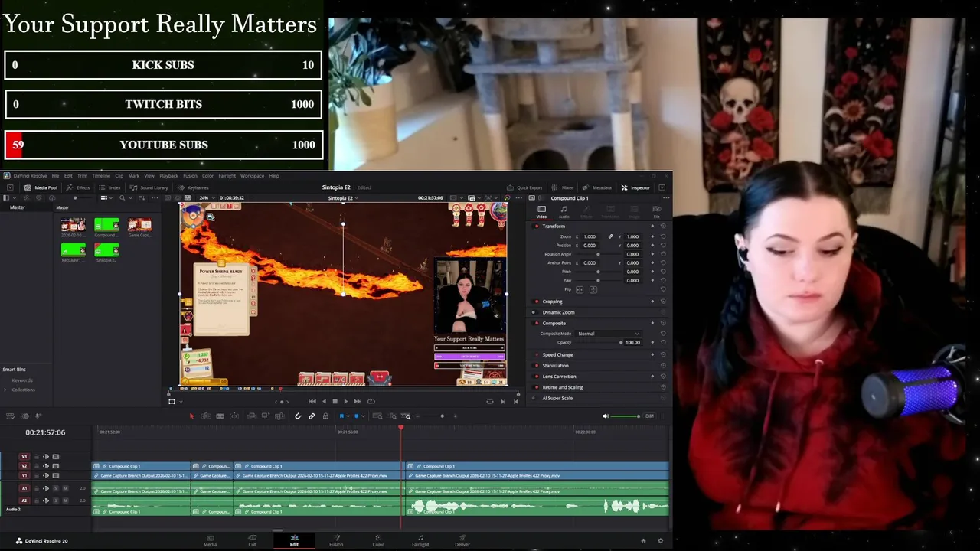Adjust the Rotation Angle slider
The width and height of the screenshot is (980, 551).
pyautogui.click(x=598, y=254)
